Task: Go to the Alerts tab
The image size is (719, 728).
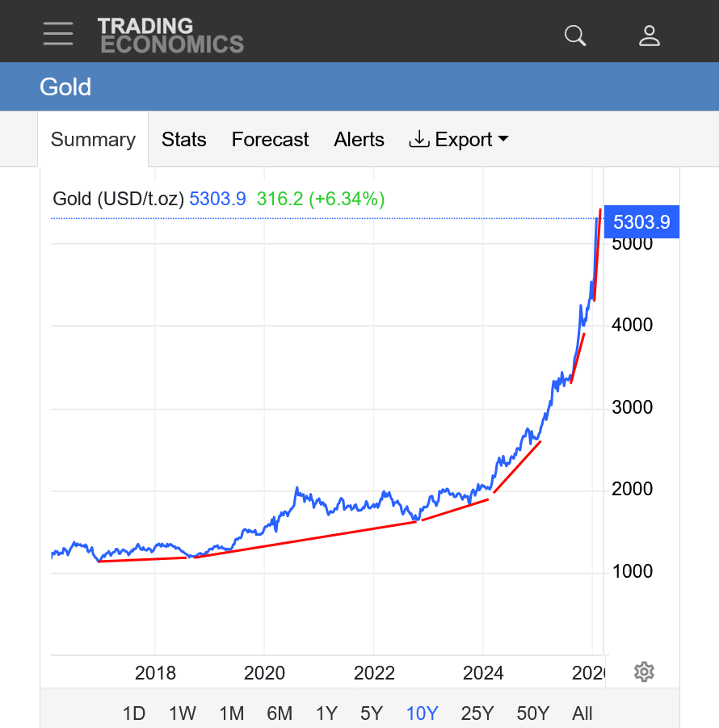Action: pos(359,140)
